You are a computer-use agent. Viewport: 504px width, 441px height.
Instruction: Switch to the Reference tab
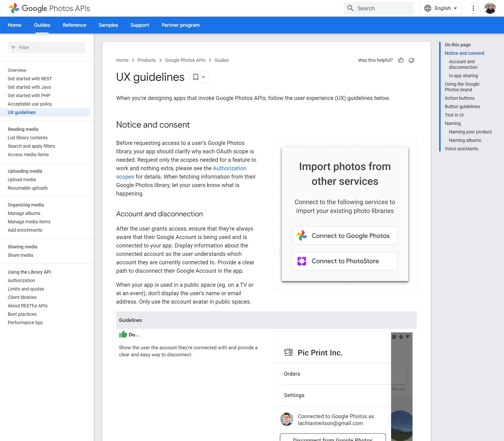74,25
